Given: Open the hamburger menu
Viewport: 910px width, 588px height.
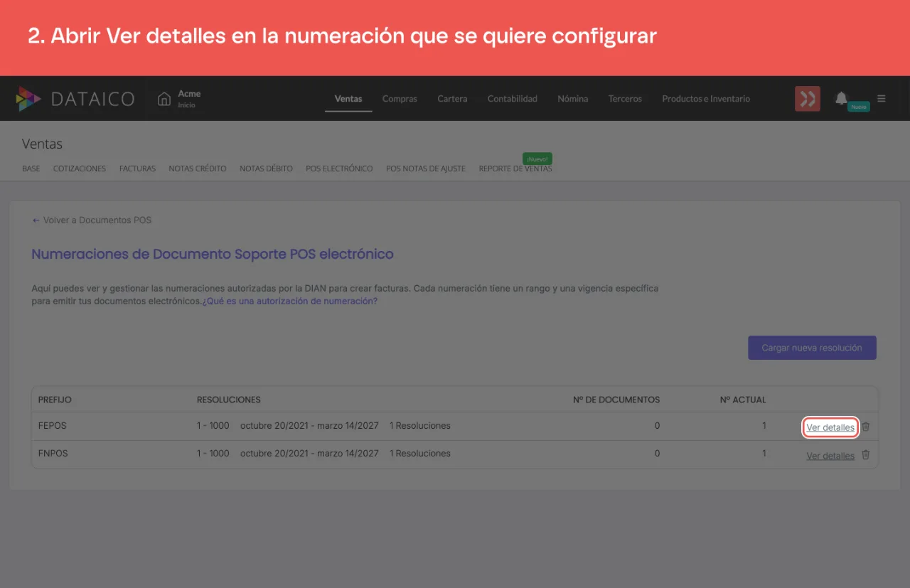Looking at the screenshot, I should click(882, 99).
